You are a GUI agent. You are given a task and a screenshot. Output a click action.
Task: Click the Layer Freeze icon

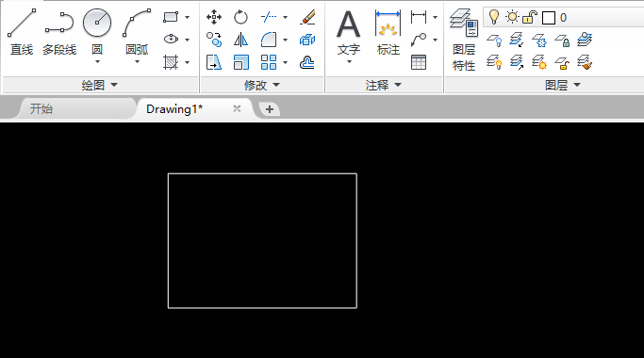(539, 40)
